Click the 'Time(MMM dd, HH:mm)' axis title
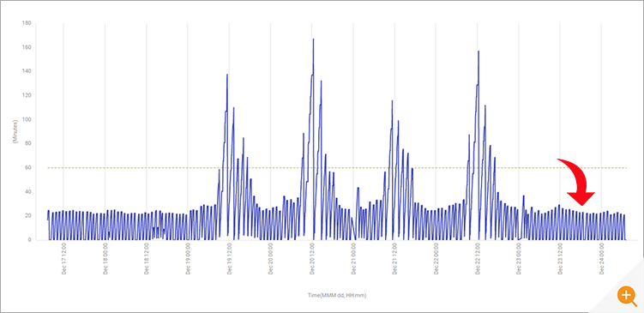 point(337,295)
